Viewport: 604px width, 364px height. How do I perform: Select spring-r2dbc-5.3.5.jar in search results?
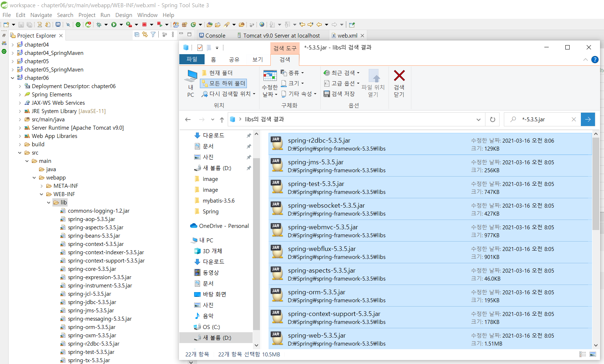(430, 144)
